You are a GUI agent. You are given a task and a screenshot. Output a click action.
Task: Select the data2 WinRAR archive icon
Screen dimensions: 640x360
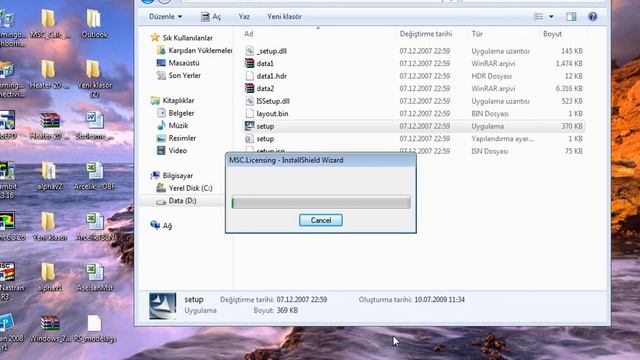click(249, 88)
